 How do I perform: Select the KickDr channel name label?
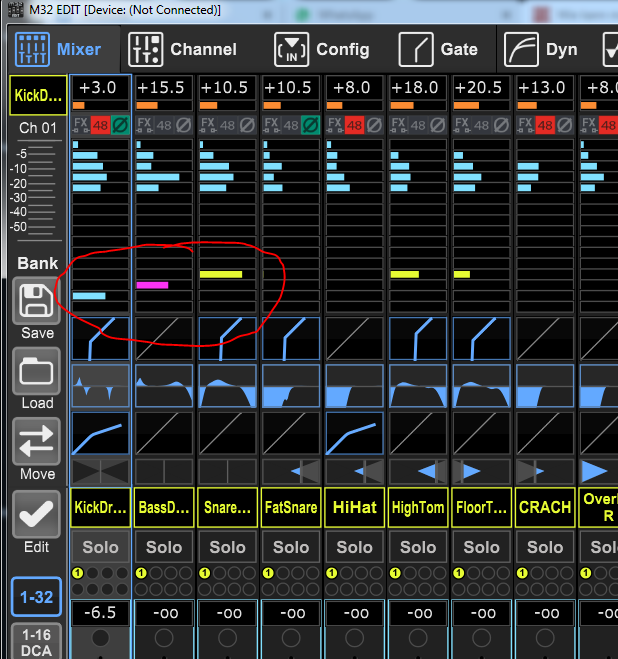(x=100, y=507)
